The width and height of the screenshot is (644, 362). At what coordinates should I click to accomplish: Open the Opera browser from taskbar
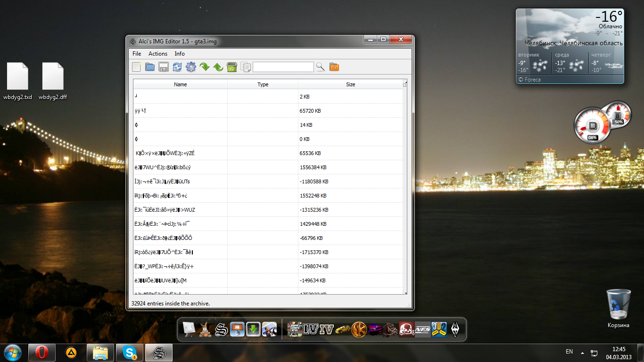pyautogui.click(x=42, y=353)
